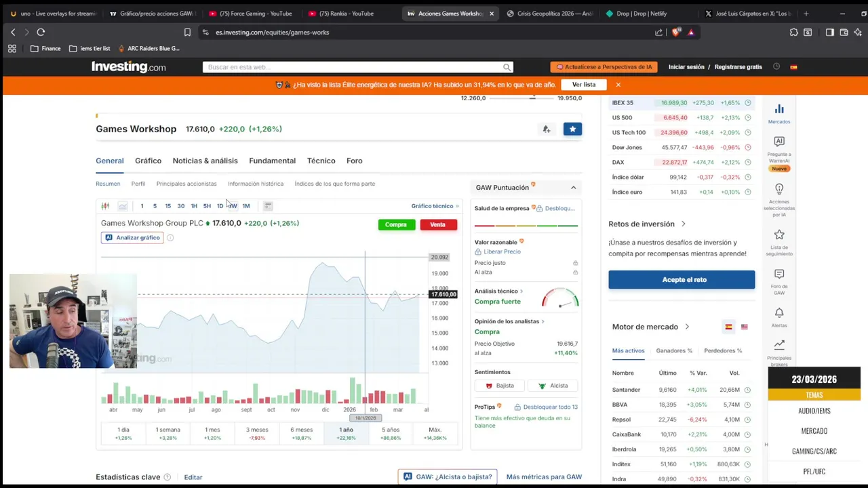Click the browser back arrow
Screen dimensions: 868x488
coord(13,32)
